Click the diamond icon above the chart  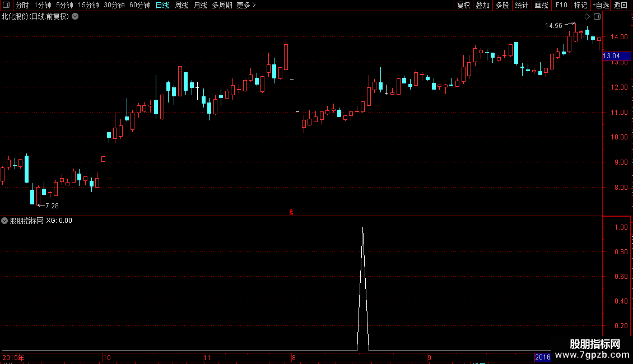pyautogui.click(x=587, y=17)
